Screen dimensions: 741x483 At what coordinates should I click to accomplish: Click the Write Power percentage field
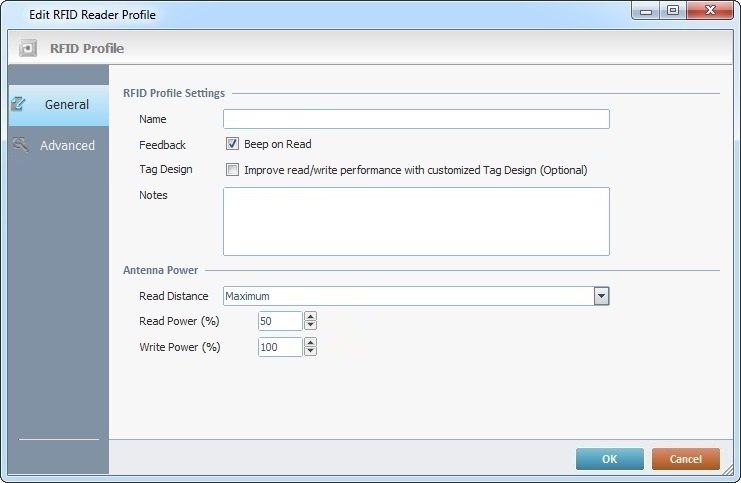click(x=280, y=347)
